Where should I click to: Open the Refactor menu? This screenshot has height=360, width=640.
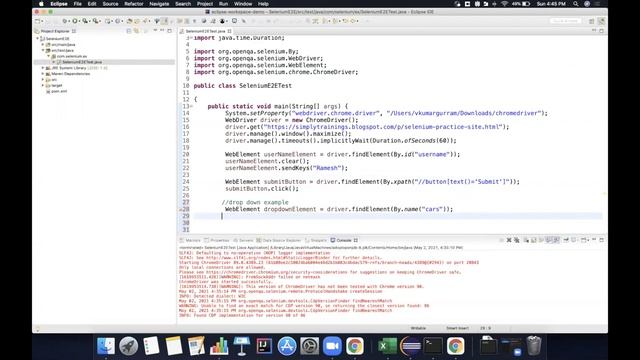click(x=134, y=4)
